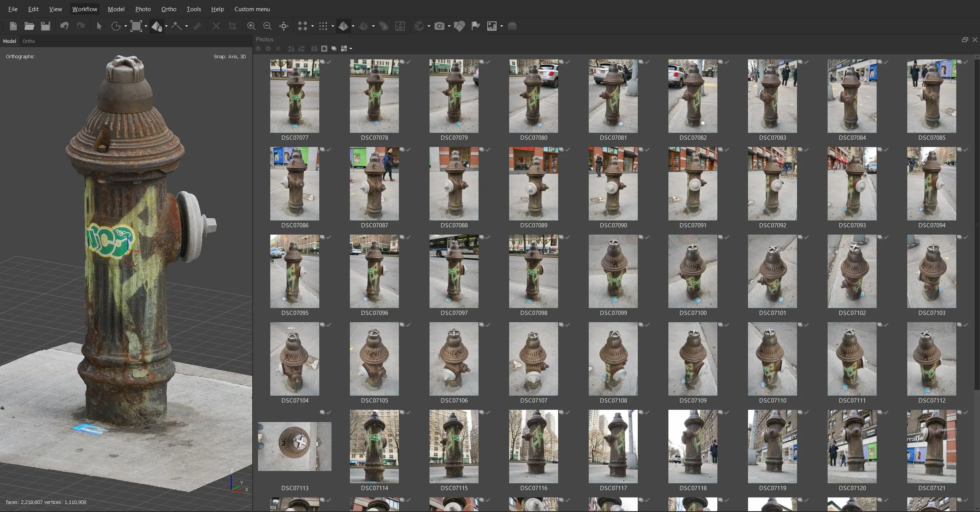
Task: Select the navigation arrow pointer tool
Action: tap(99, 26)
